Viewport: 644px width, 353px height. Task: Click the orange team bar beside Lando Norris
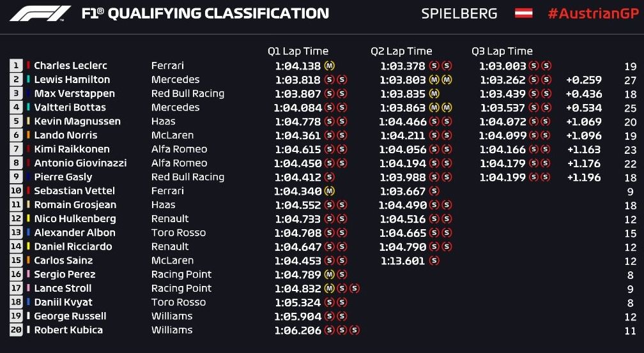pyautogui.click(x=29, y=135)
